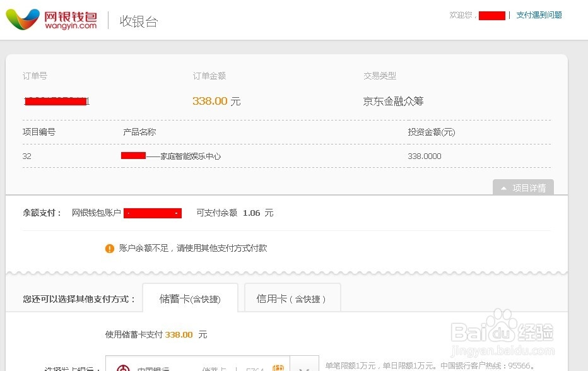Screen dimensions: 588x371
Task: Click the 项目编号 column header
Action: pos(39,132)
